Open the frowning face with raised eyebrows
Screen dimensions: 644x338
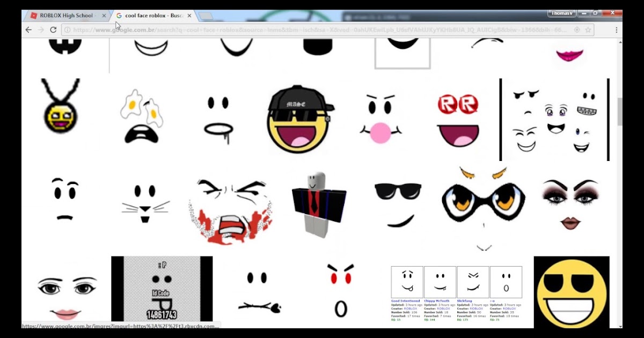[x=65, y=200]
